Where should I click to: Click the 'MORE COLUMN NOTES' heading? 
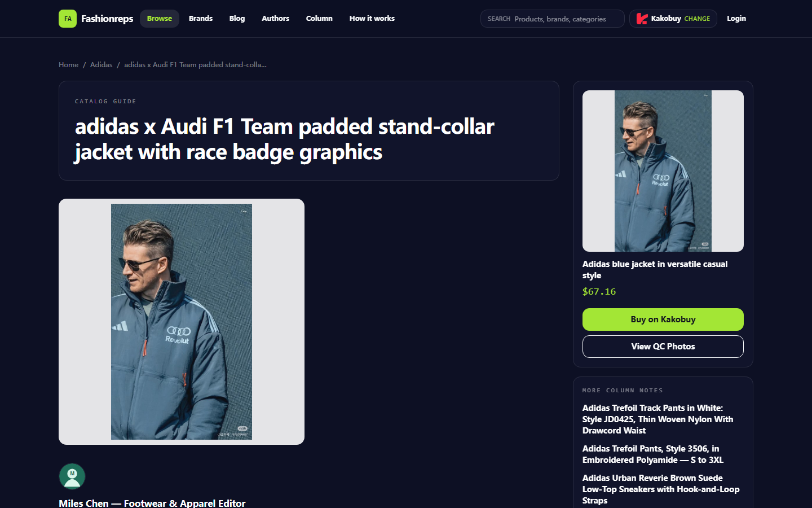[x=623, y=391]
